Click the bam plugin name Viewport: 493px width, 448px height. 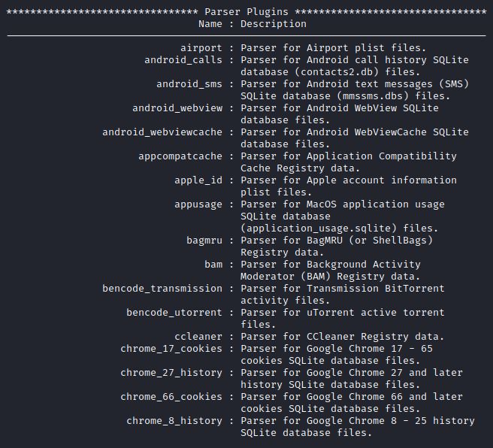[x=213, y=265]
